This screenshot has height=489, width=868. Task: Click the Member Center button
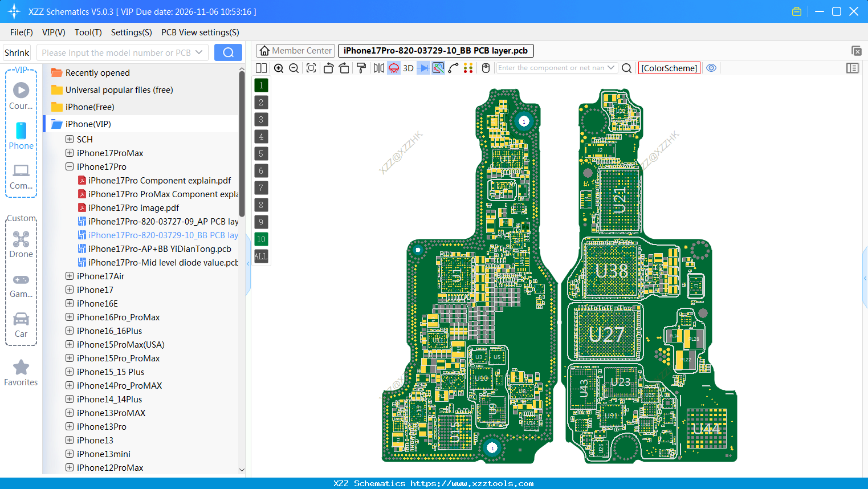pos(295,50)
